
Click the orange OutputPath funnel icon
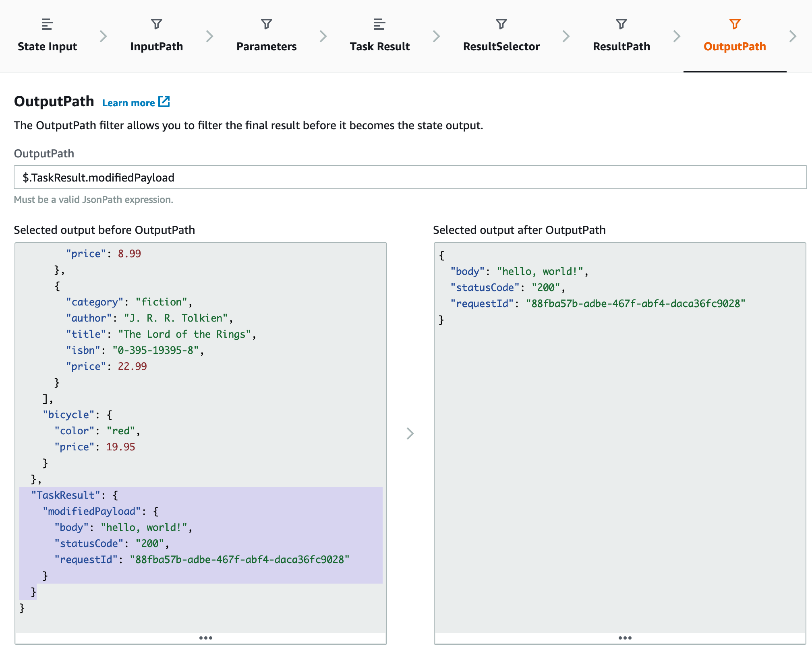[x=735, y=24]
